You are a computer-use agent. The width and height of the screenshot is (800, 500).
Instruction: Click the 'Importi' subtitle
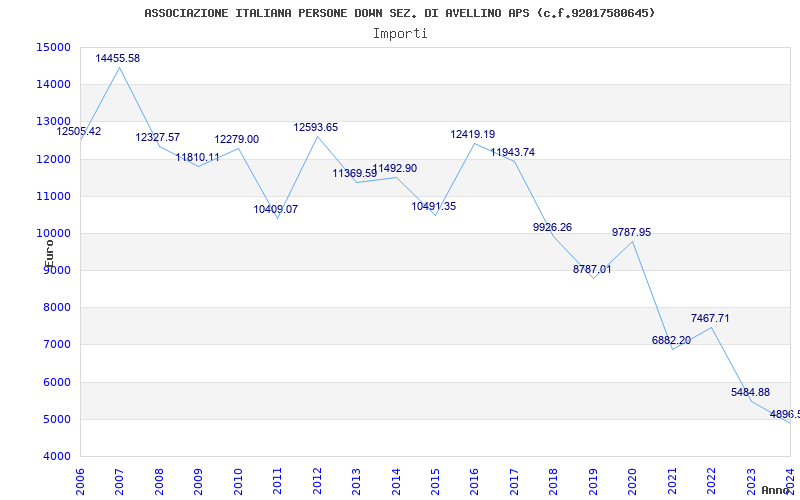[x=400, y=34]
